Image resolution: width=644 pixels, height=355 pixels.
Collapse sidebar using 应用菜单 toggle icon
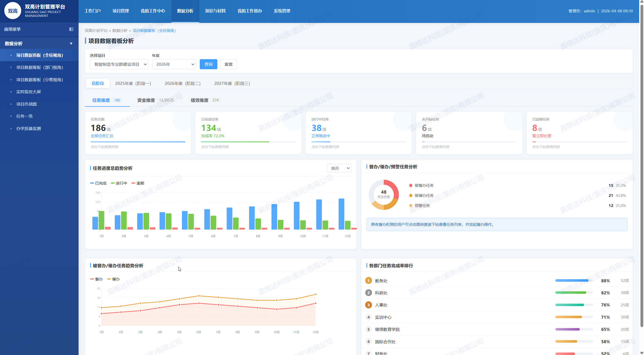(x=71, y=29)
